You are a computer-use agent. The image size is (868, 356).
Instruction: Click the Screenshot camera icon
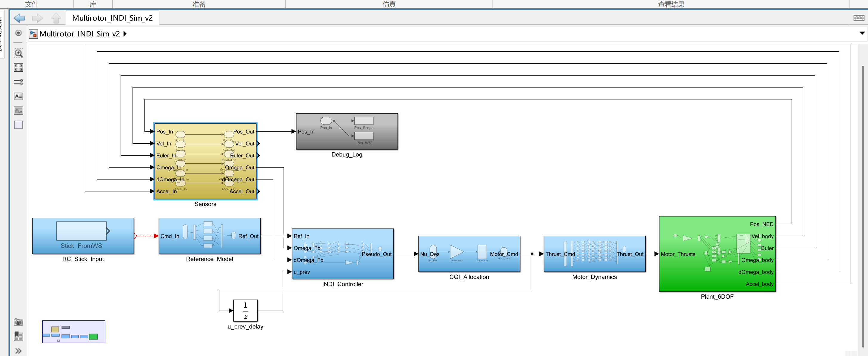point(19,322)
